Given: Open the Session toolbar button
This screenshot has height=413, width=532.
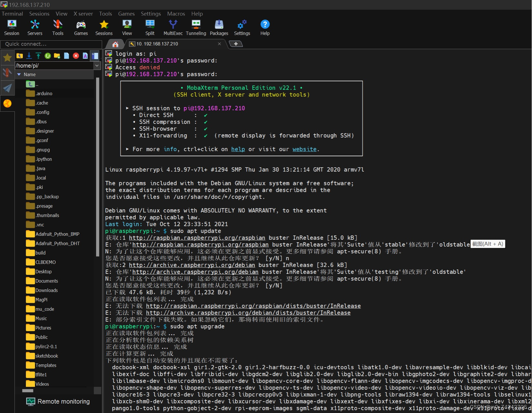Looking at the screenshot, I should (12, 27).
